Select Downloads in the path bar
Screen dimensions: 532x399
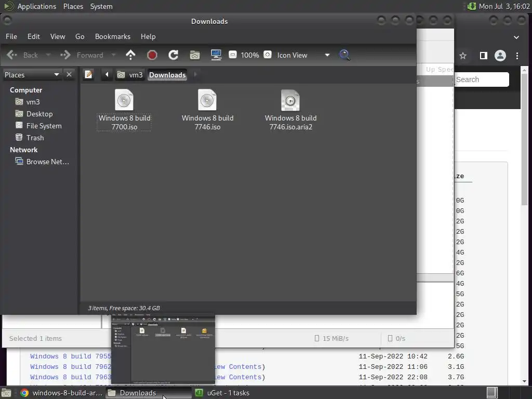(x=167, y=75)
